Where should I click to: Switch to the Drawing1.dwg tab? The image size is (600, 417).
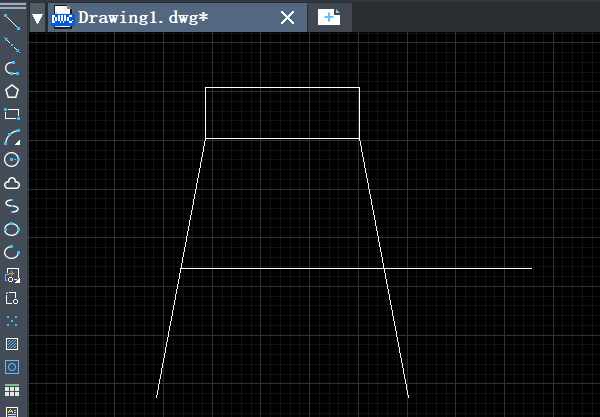coord(177,18)
